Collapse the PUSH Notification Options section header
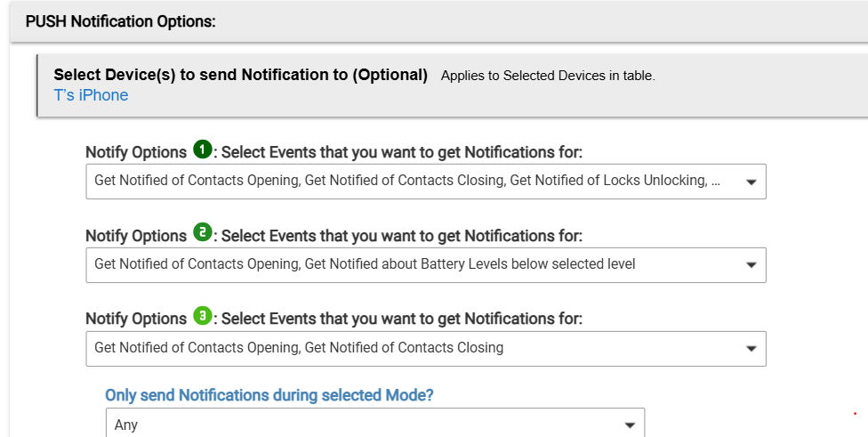This screenshot has height=437, width=868. click(x=121, y=20)
